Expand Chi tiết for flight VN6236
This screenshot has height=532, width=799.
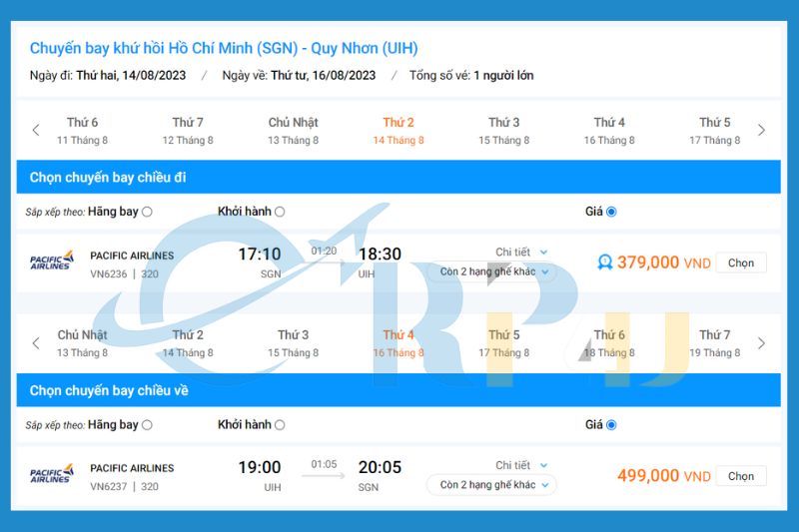521,252
